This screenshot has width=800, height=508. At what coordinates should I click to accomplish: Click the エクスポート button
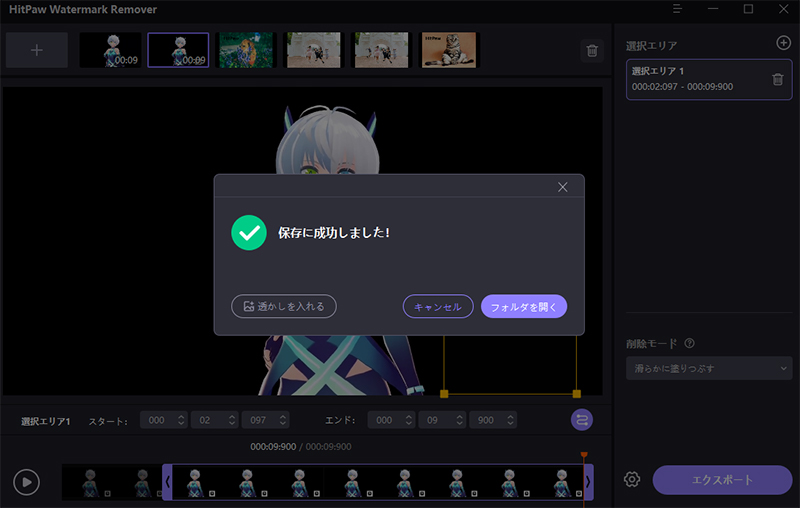[722, 479]
